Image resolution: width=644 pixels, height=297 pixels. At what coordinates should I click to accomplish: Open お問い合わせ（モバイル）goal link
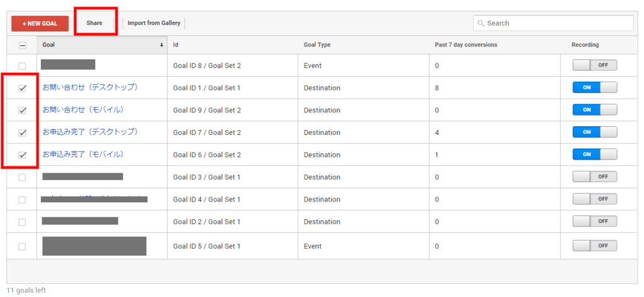pyautogui.click(x=84, y=110)
